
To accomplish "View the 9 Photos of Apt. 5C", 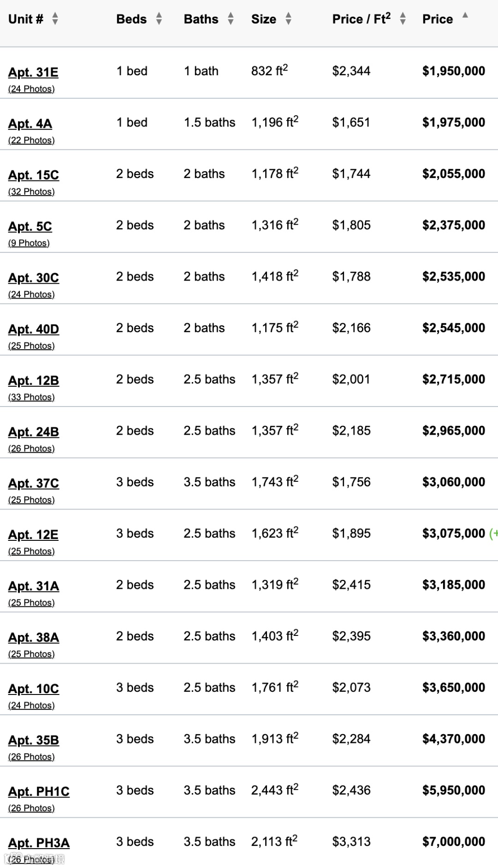I will point(29,243).
